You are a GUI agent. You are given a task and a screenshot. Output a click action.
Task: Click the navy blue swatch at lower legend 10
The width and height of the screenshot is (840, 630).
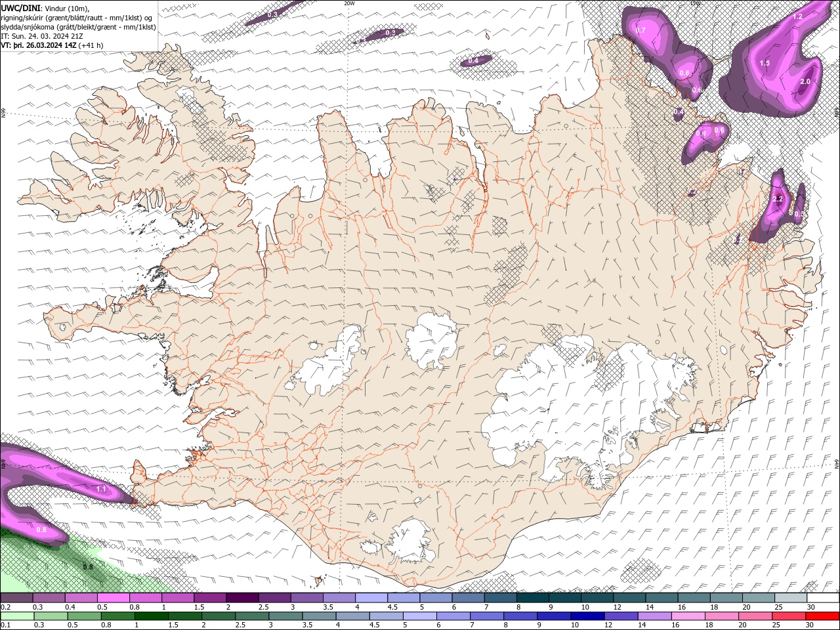[587, 616]
